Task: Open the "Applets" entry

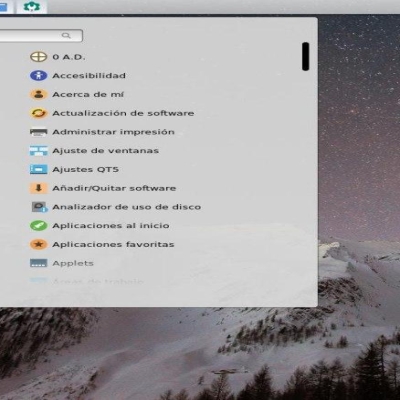Action: tap(73, 263)
